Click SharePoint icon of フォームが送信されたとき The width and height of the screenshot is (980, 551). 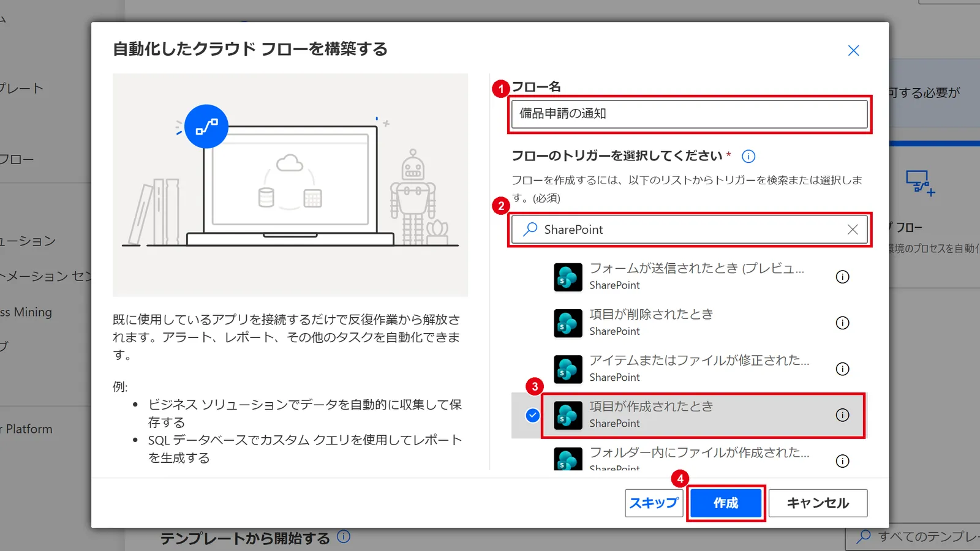click(x=568, y=277)
